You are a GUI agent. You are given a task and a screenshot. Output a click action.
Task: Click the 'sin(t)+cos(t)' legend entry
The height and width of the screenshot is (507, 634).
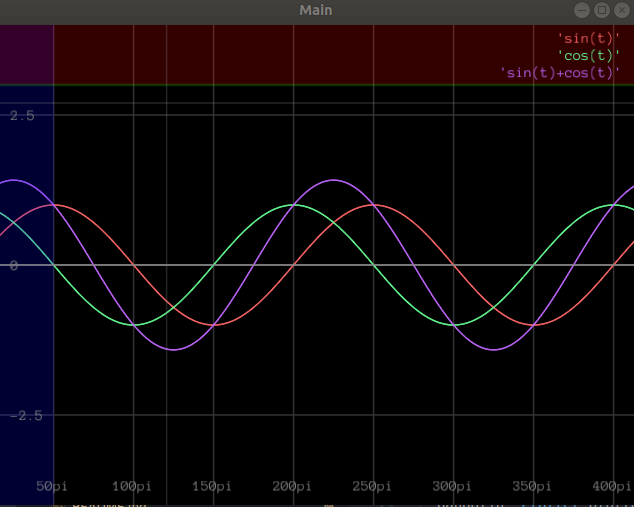[x=560, y=73]
